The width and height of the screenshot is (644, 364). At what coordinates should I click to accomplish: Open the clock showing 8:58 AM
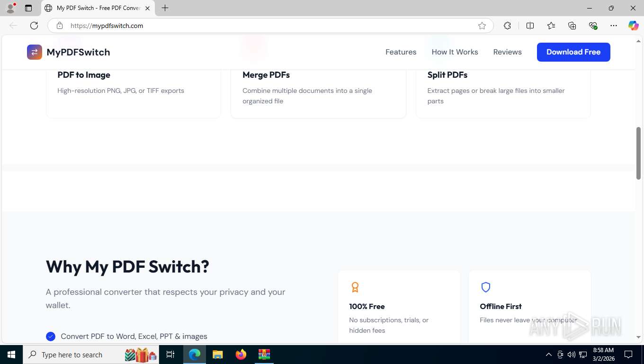(x=603, y=355)
